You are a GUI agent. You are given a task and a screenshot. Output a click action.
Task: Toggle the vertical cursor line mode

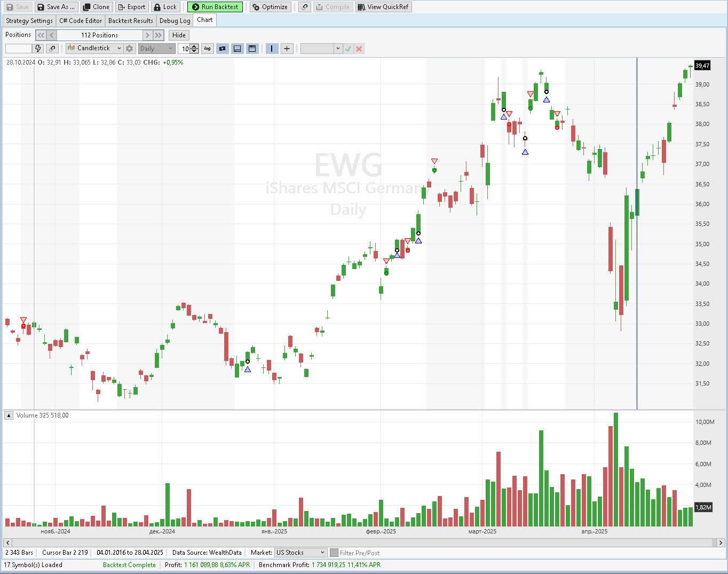[x=272, y=49]
